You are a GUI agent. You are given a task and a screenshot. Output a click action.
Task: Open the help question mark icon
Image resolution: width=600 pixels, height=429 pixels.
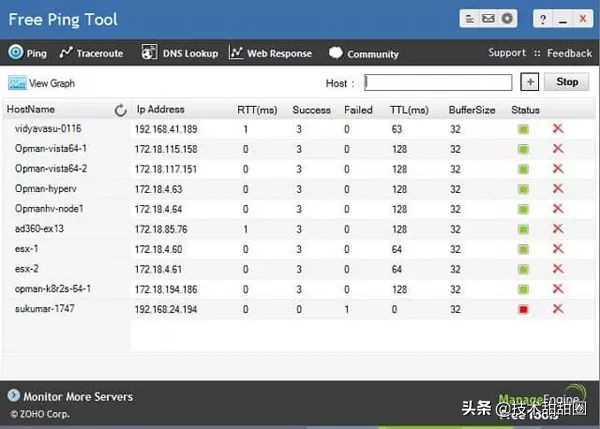[x=543, y=19]
